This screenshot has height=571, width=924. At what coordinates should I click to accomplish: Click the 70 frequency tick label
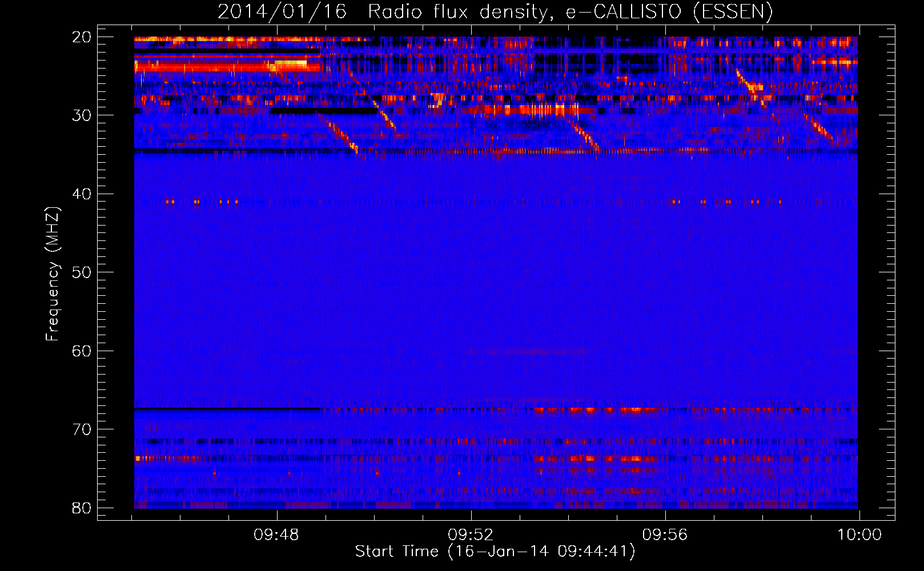(x=82, y=429)
